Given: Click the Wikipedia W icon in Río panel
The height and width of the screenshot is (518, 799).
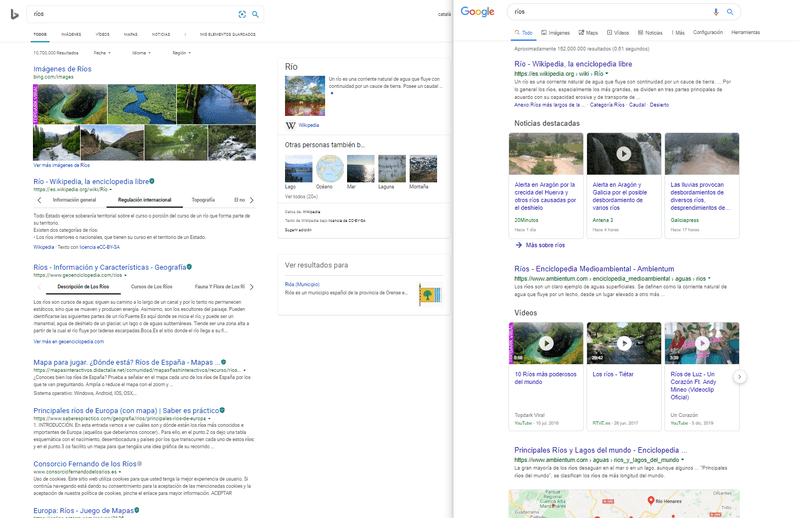Looking at the screenshot, I should pos(290,125).
